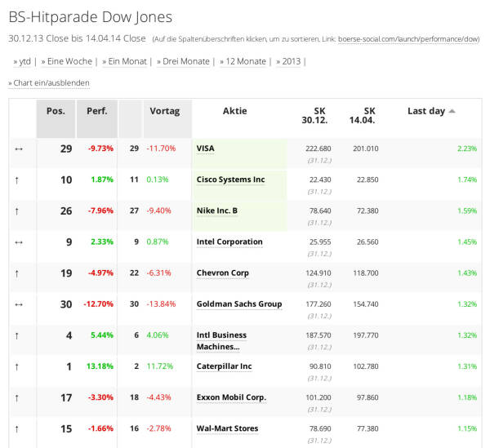
Task: Open the Exxon Mobil Corp. link
Action: tap(231, 397)
